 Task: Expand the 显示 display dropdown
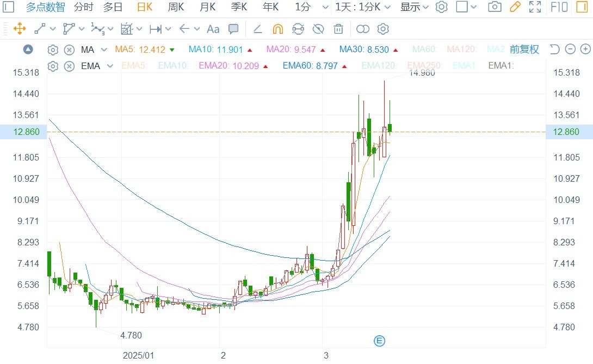point(414,7)
